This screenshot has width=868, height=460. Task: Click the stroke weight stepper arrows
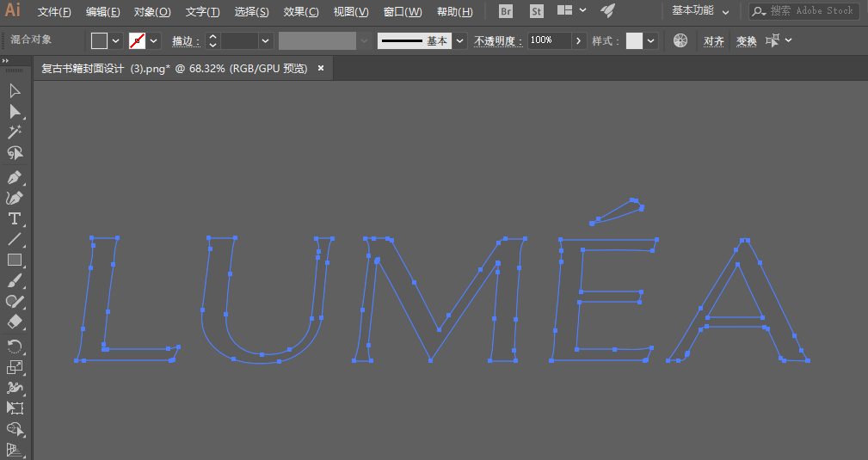tap(212, 40)
